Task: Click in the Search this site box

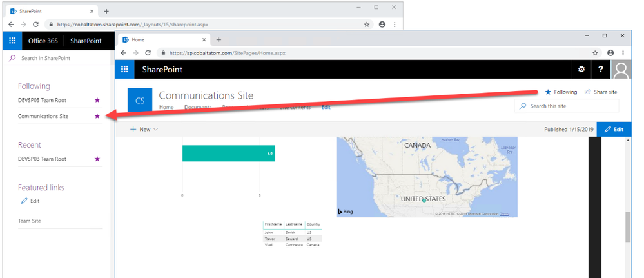Action: point(567,106)
